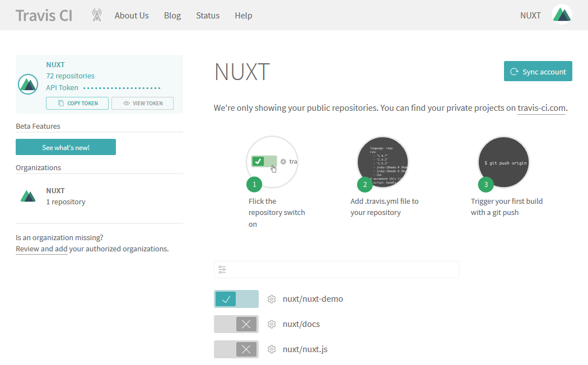Enable the nuxt/nuxt.js repository switch
This screenshot has width=588, height=365.
[236, 349]
